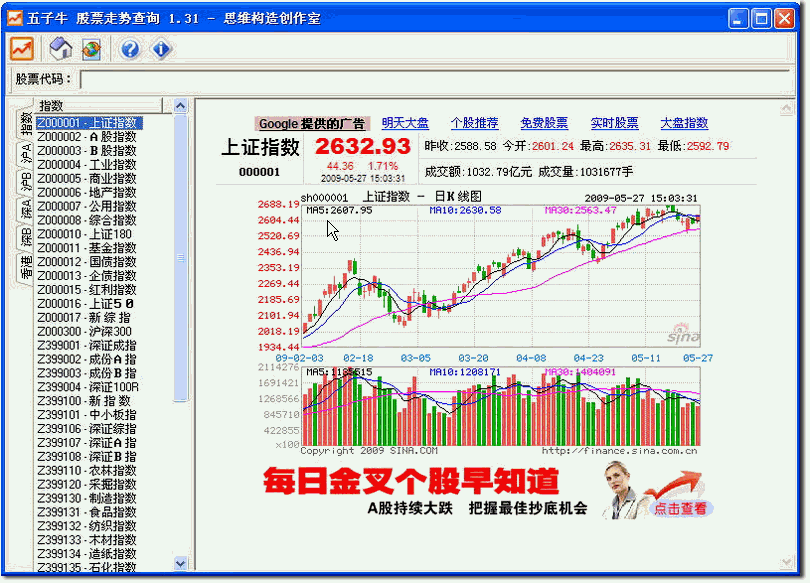810x583 pixels.
Task: Click the stock list scrollbar thumb
Action: click(180, 257)
